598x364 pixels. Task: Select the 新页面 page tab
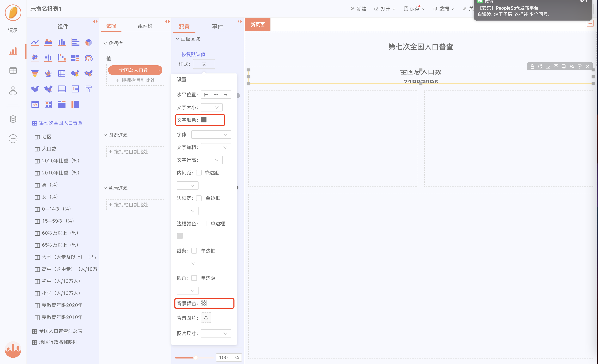258,24
